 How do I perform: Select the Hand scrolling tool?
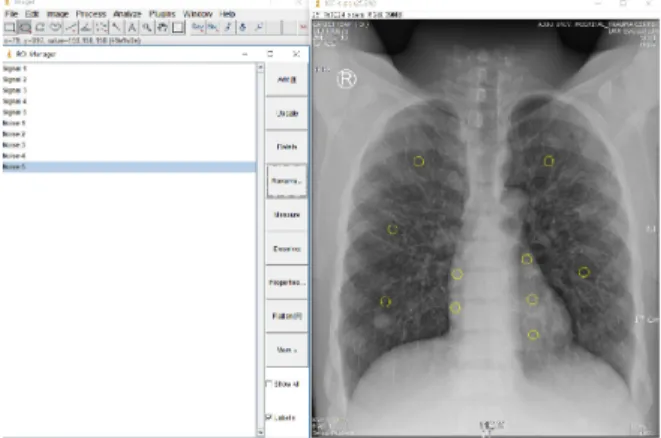[x=162, y=27]
